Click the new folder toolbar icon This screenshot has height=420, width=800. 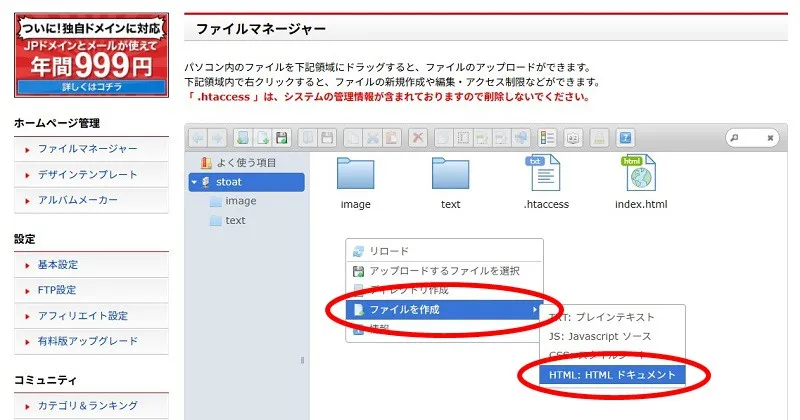coord(243,138)
